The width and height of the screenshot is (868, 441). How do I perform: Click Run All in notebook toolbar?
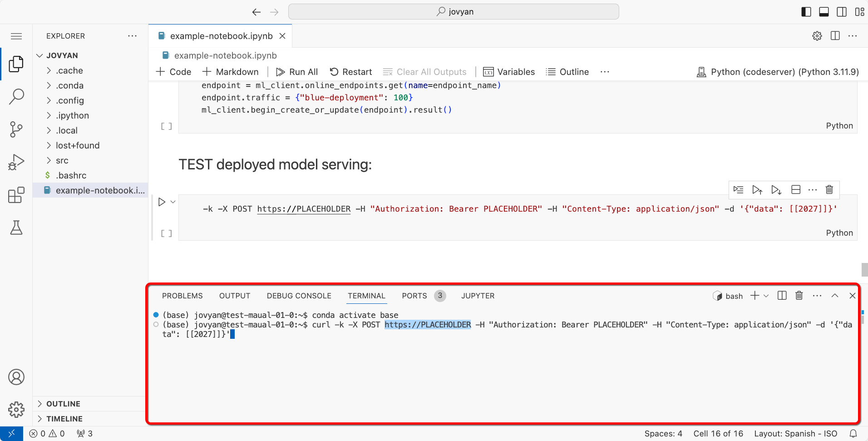[297, 72]
